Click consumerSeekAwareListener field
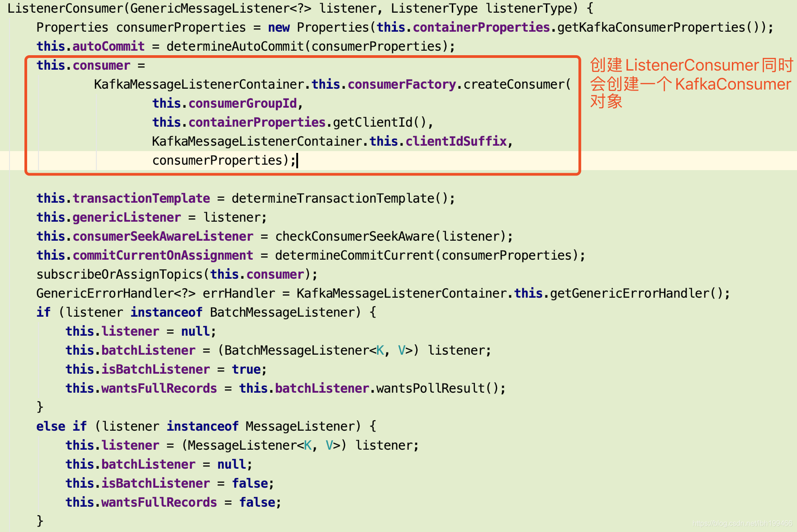The image size is (797, 532). click(163, 236)
